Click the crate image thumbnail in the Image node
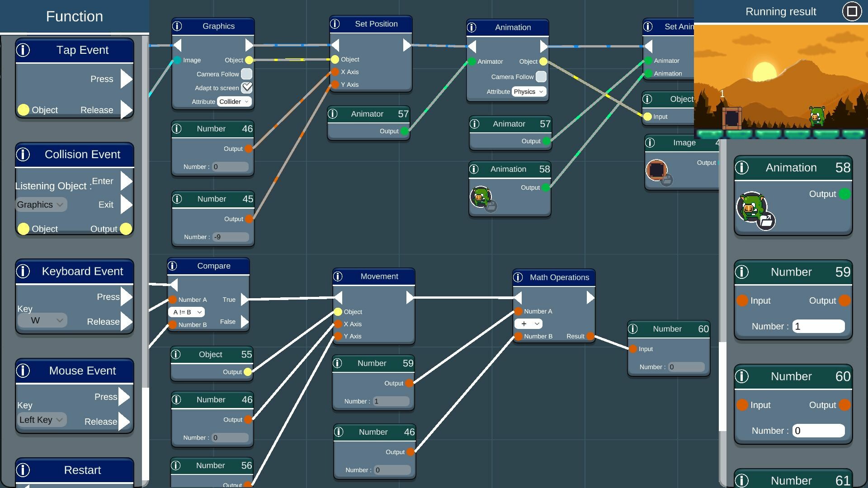 pyautogui.click(x=657, y=171)
